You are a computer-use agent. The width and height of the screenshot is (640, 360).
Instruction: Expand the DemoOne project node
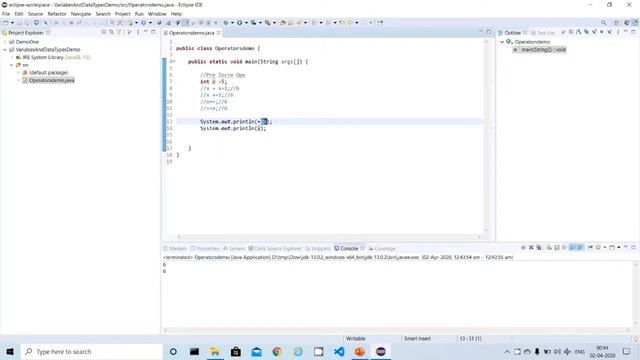point(5,42)
